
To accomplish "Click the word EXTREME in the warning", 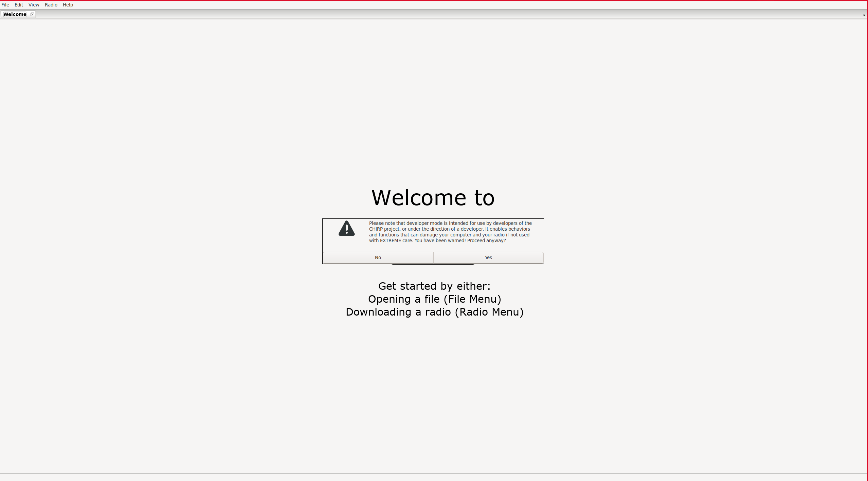I will click(390, 240).
